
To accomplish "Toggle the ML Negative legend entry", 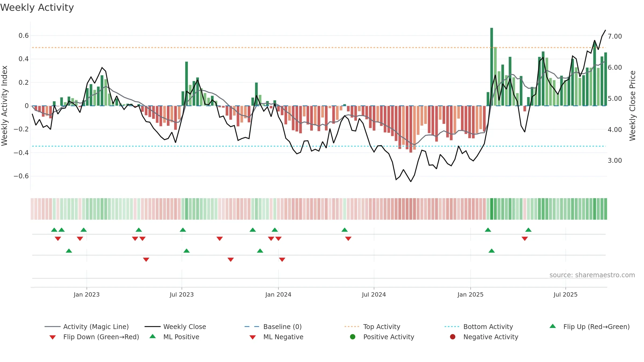I will (276, 337).
